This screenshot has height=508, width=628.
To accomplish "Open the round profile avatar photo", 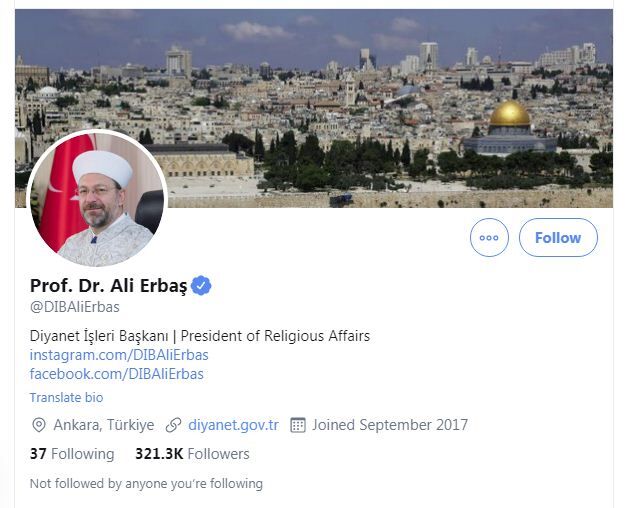I will point(97,198).
